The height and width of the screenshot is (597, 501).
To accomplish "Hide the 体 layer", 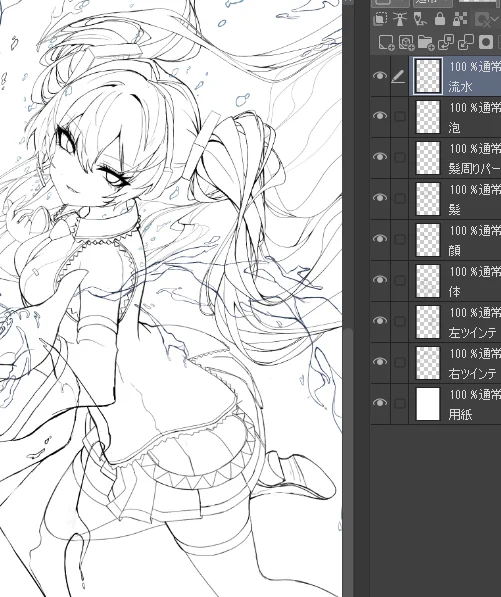I will coord(380,280).
